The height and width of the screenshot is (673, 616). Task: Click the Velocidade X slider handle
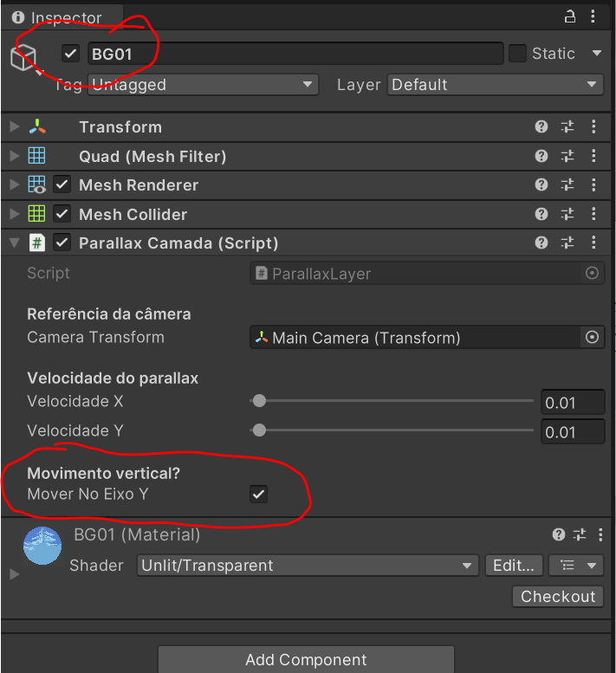pyautogui.click(x=258, y=402)
